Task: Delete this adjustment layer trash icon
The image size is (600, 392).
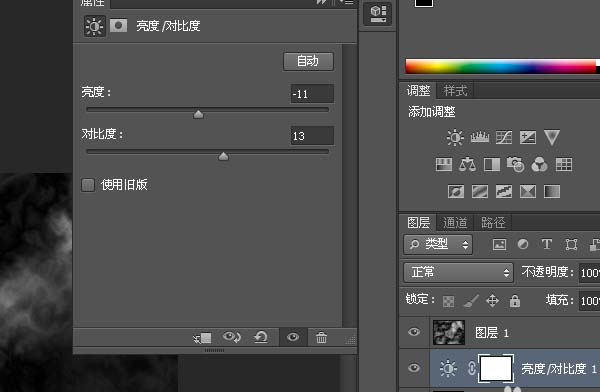Action: [x=321, y=337]
